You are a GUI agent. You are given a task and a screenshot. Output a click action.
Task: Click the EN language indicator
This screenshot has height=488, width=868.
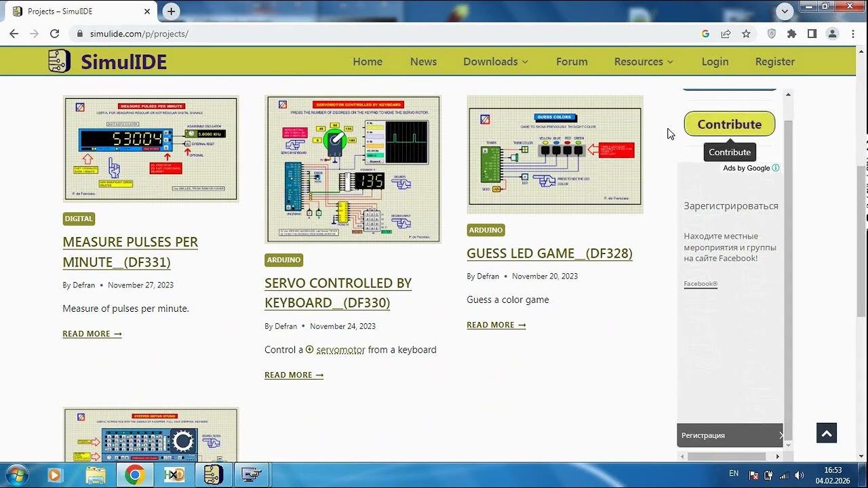(734, 474)
